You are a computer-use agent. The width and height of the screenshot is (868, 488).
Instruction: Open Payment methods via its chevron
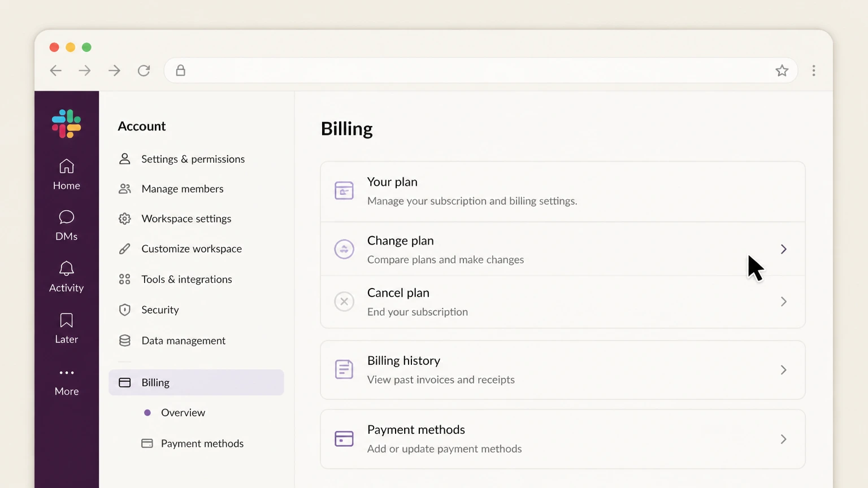point(784,439)
